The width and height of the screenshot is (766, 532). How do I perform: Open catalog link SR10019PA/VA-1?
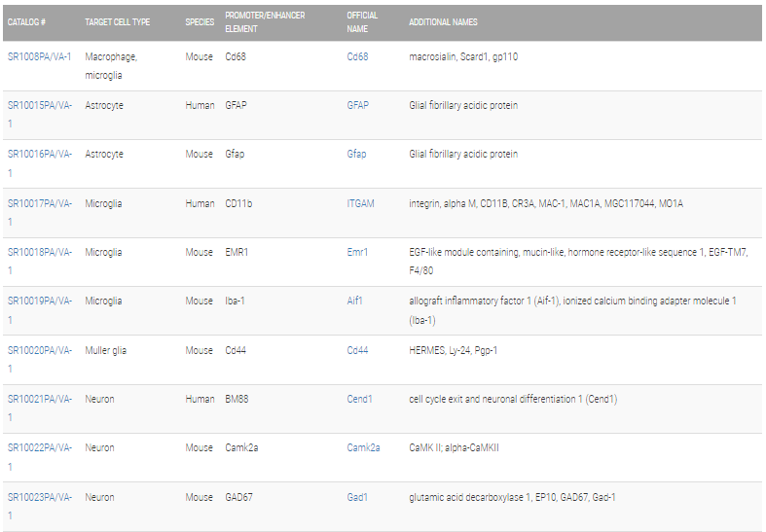point(40,310)
